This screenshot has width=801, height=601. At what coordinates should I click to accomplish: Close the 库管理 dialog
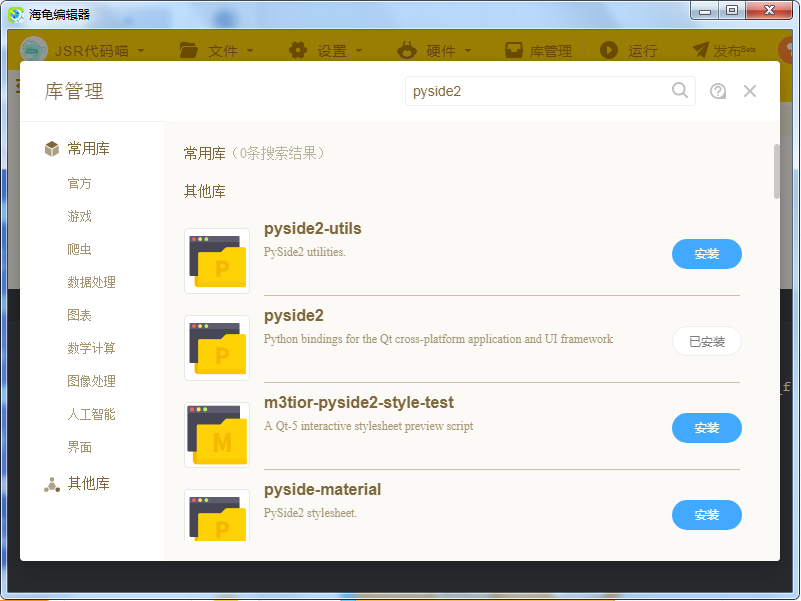(749, 91)
